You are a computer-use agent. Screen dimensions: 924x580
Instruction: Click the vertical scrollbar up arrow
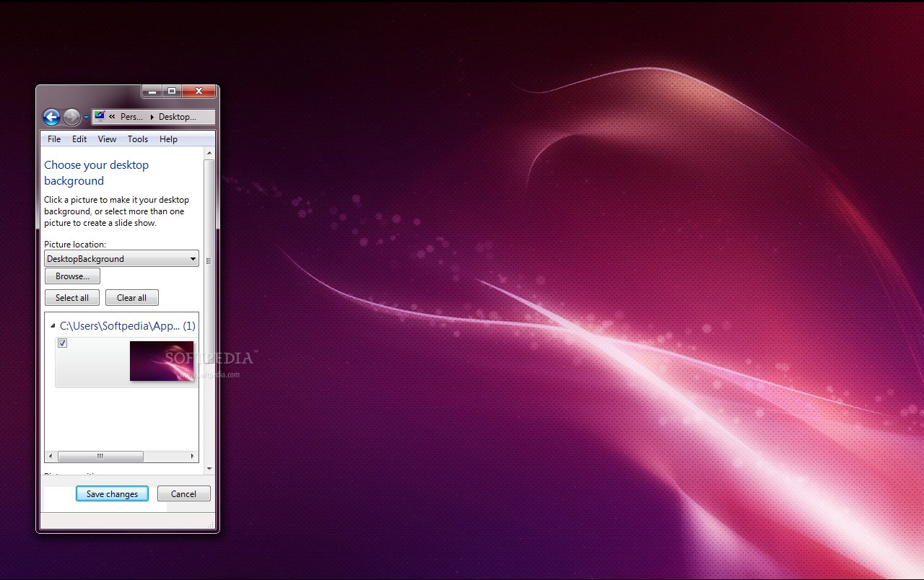coord(209,154)
